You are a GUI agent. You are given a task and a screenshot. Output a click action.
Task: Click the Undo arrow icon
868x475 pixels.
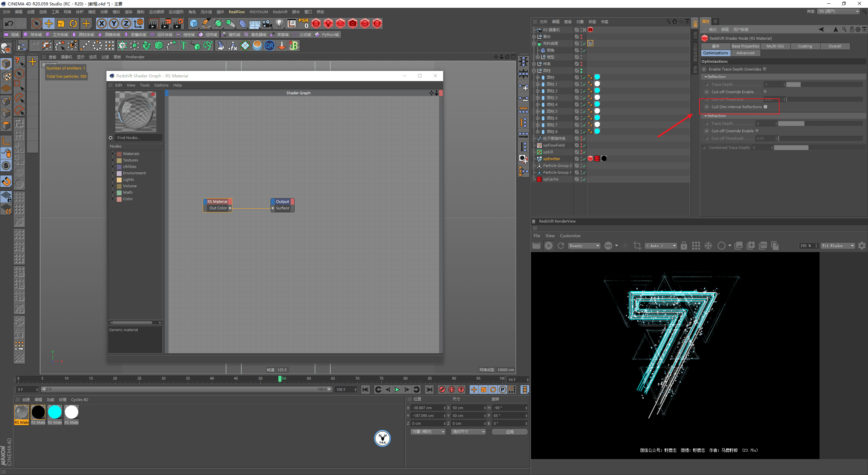9,23
